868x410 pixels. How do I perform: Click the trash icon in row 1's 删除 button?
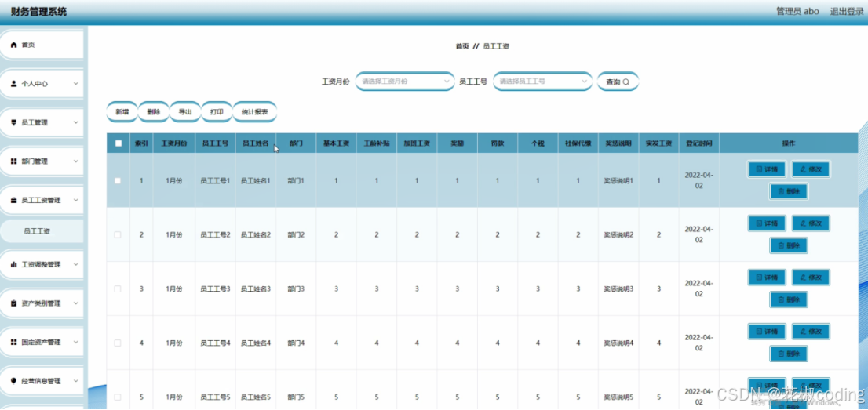[781, 192]
